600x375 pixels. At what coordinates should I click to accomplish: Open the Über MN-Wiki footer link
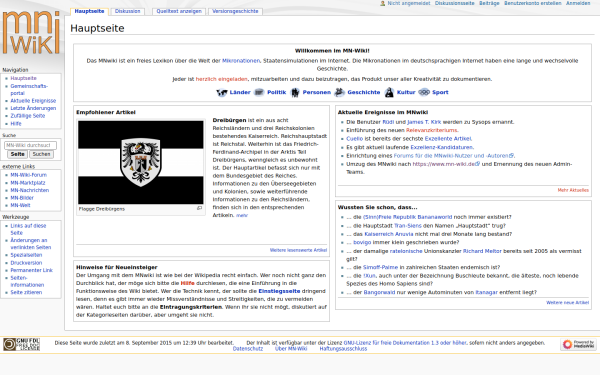(x=291, y=349)
